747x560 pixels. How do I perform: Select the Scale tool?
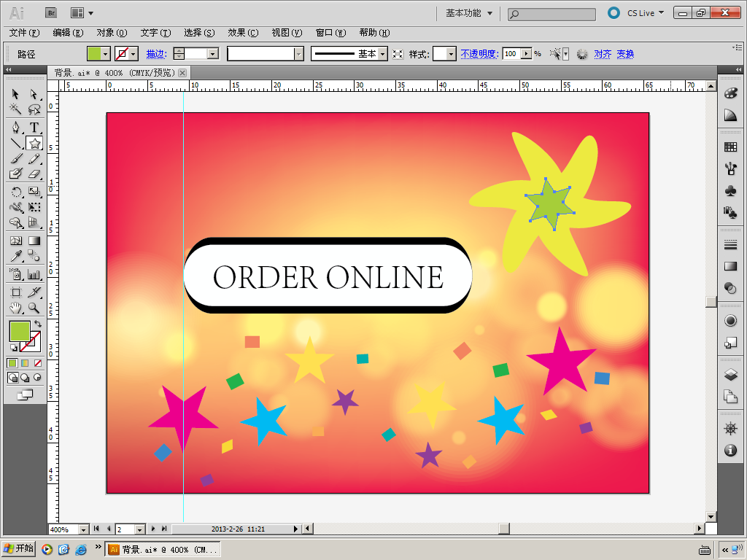34,192
